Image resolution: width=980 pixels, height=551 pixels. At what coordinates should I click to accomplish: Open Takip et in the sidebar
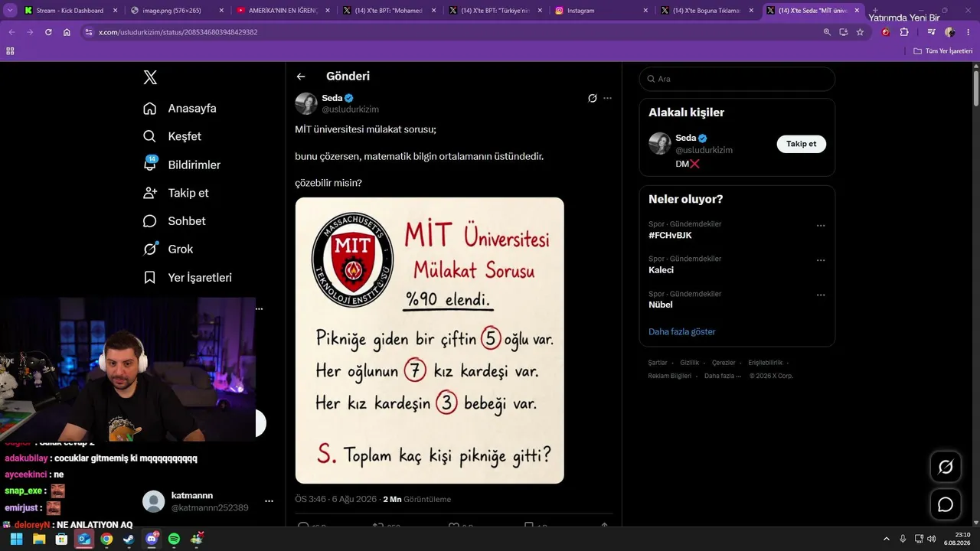pyautogui.click(x=175, y=193)
